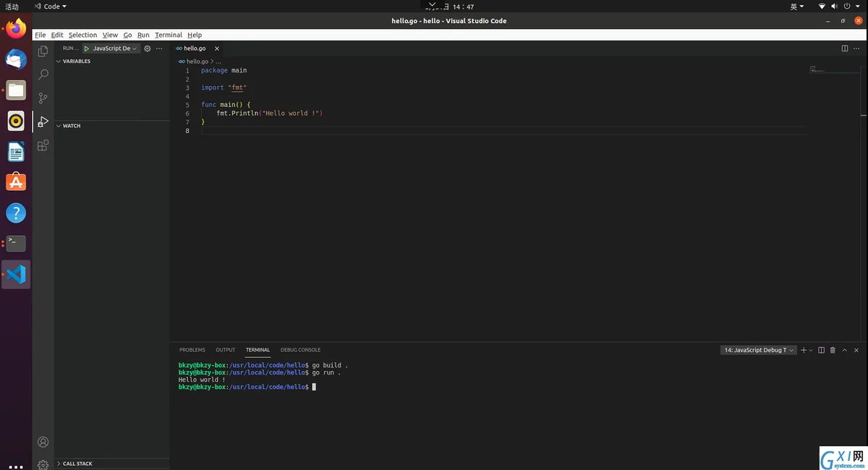The image size is (868, 470).
Task: Show applications grid in the dock
Action: 16,466
